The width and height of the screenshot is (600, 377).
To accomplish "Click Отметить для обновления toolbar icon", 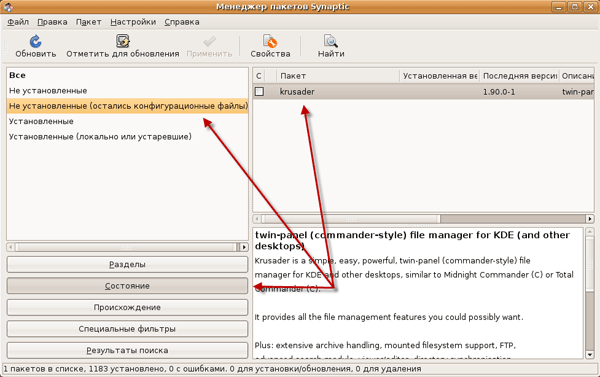I will click(123, 41).
